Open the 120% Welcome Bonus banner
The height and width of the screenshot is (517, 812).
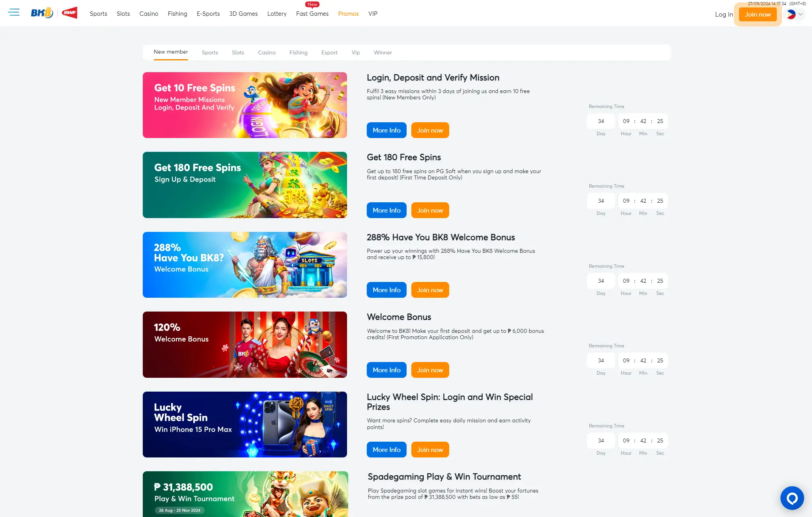[x=245, y=345]
